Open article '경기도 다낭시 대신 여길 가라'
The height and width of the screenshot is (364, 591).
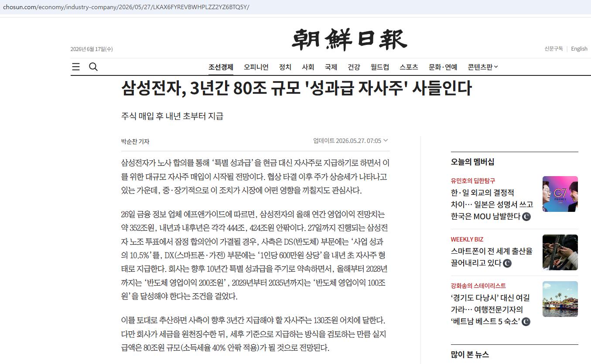(x=491, y=310)
